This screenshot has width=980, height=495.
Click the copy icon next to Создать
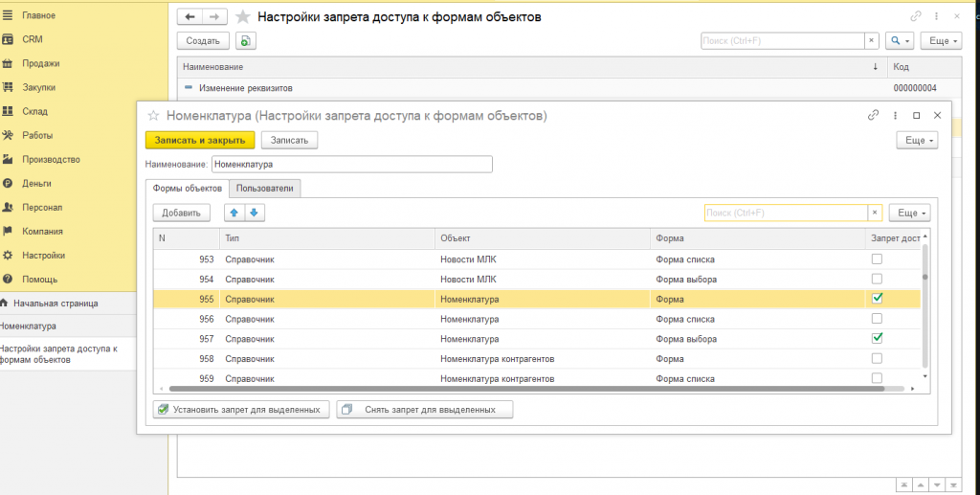pos(247,40)
